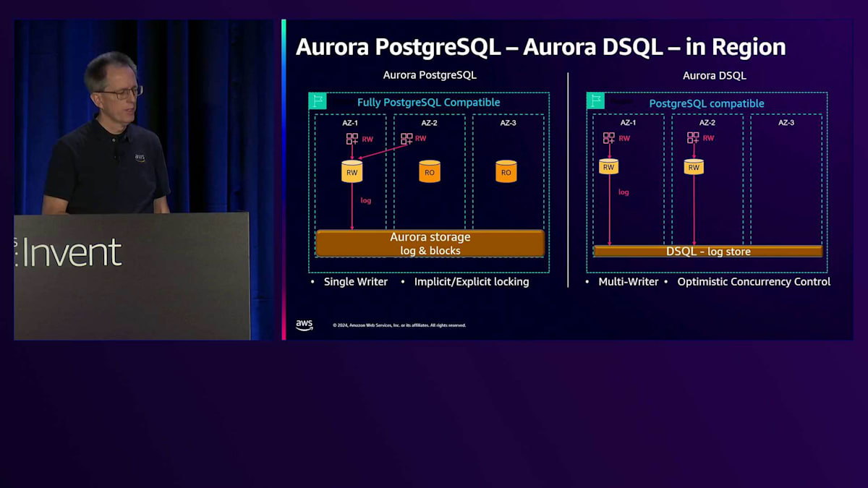The height and width of the screenshot is (488, 868).
Task: Click the 'Aurora PostgreSQL' column heading
Action: coord(430,75)
